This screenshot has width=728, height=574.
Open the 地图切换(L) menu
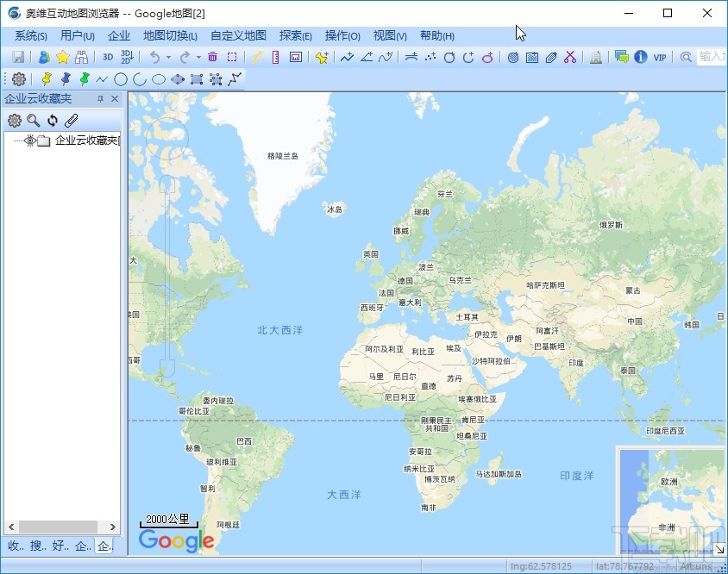[x=170, y=35]
